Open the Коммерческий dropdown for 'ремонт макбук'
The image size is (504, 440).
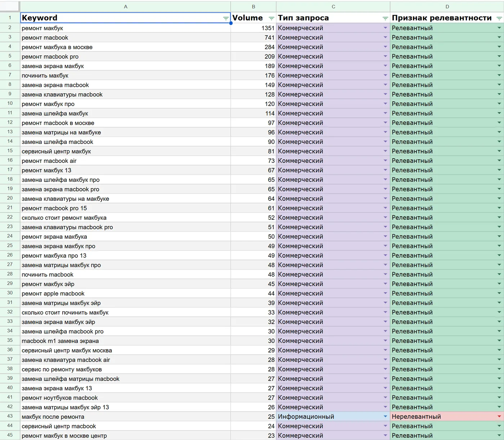[x=385, y=28]
